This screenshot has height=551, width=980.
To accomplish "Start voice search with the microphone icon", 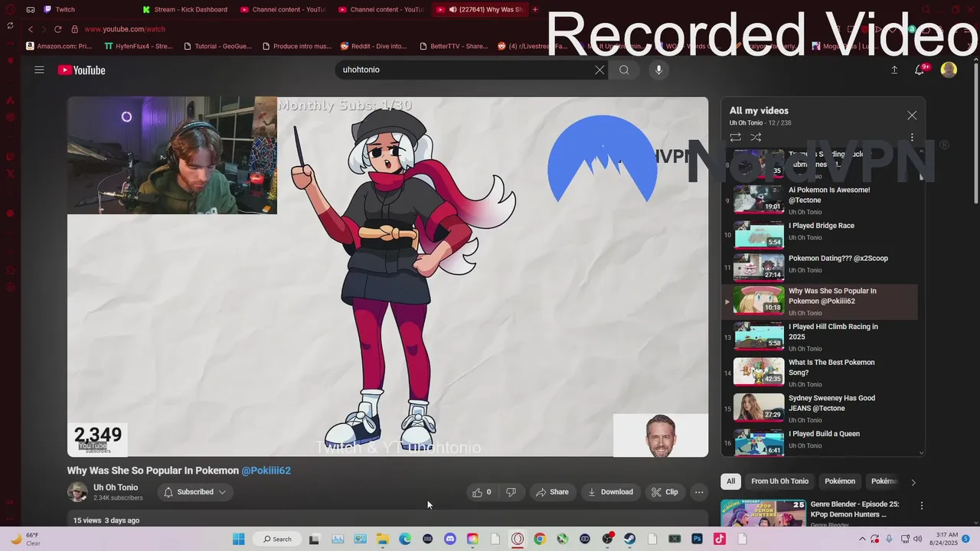I will coord(658,70).
